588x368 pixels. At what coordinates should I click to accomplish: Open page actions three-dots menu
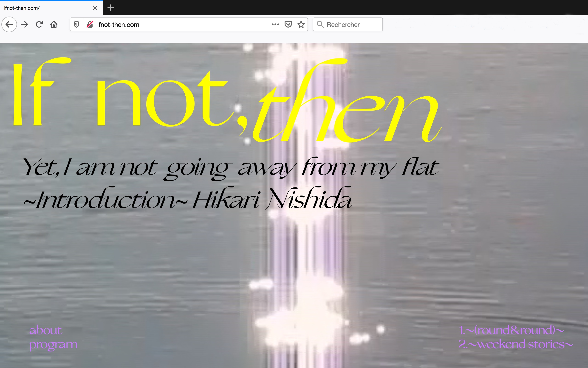click(x=275, y=24)
